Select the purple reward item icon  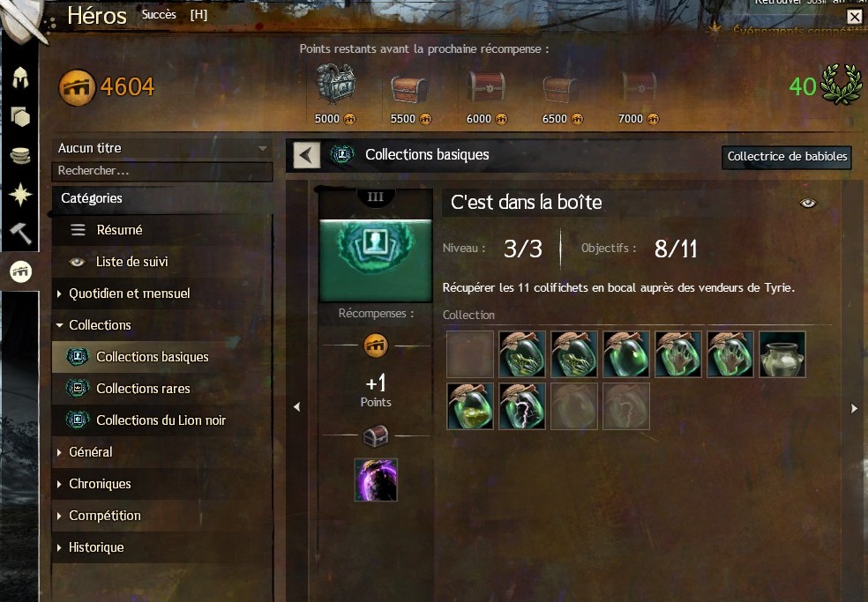376,479
